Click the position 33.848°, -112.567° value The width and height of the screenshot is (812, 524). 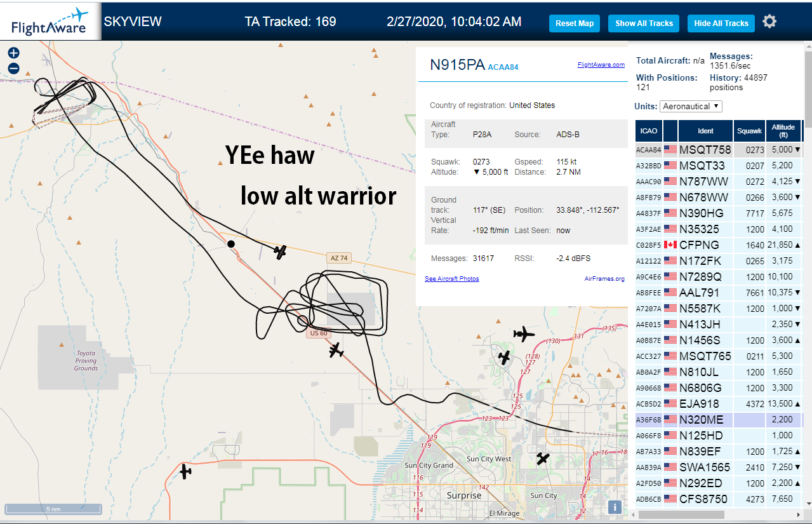click(587, 210)
